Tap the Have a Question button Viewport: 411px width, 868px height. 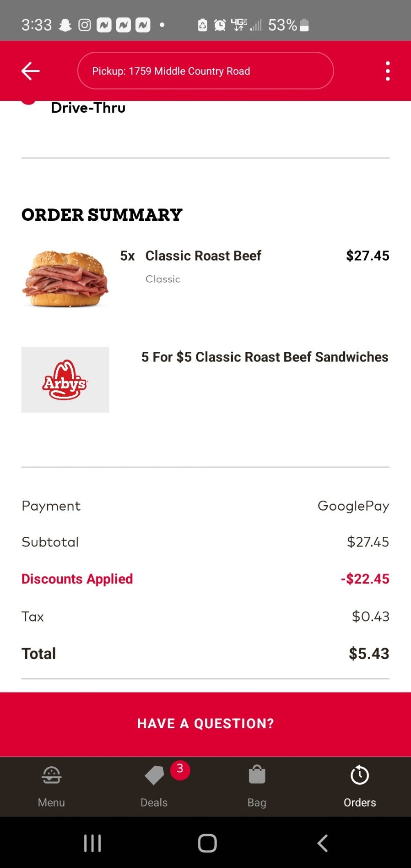(x=205, y=724)
